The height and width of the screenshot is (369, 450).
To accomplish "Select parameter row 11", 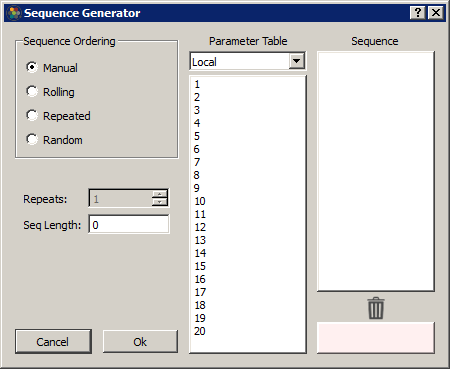I will pyautogui.click(x=247, y=214).
